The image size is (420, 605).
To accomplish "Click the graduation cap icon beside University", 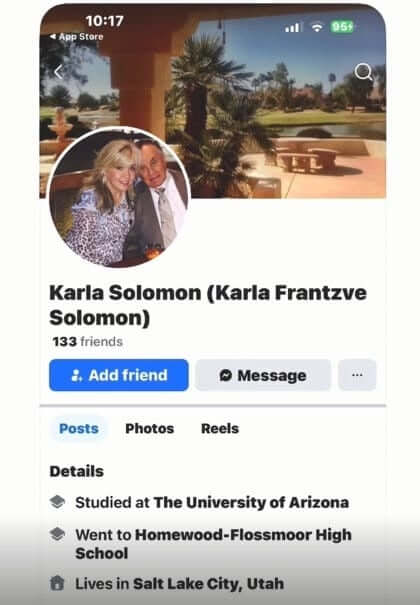I will point(57,502).
